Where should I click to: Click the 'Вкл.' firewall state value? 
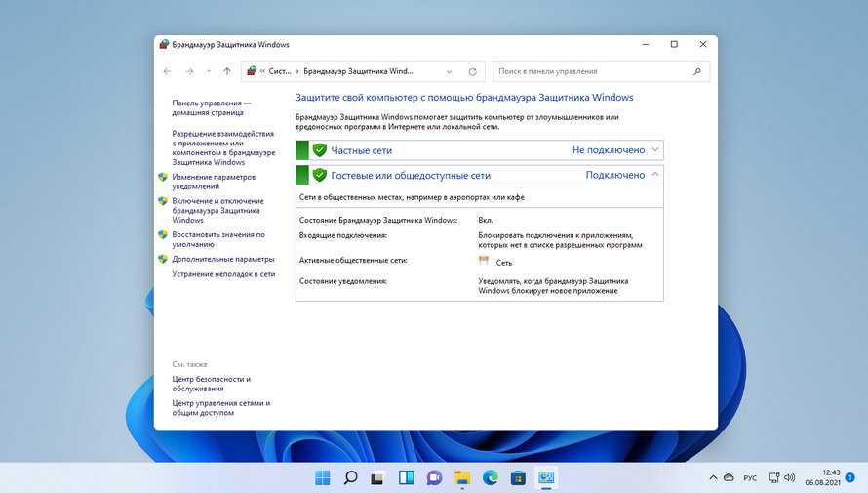point(486,220)
